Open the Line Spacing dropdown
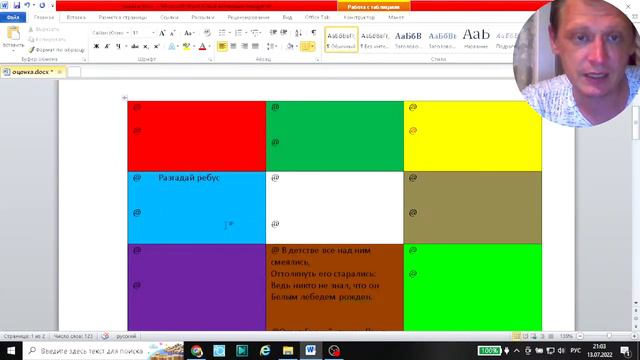Screen dimensions: 640x360 [x=272, y=47]
